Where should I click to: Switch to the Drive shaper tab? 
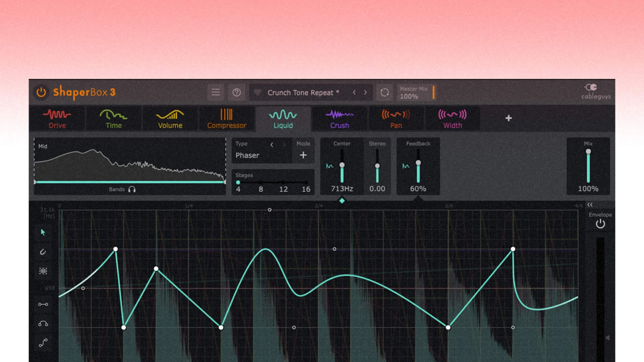[57, 119]
